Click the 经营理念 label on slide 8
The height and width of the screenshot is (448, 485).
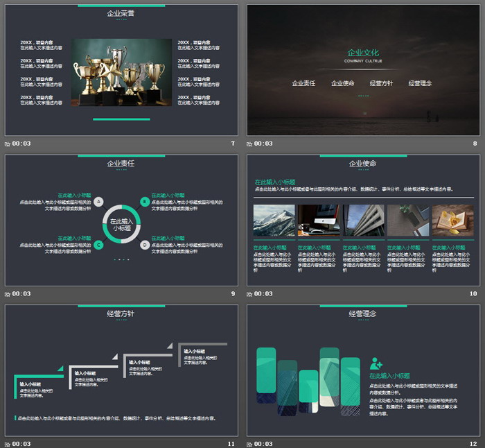pos(420,83)
